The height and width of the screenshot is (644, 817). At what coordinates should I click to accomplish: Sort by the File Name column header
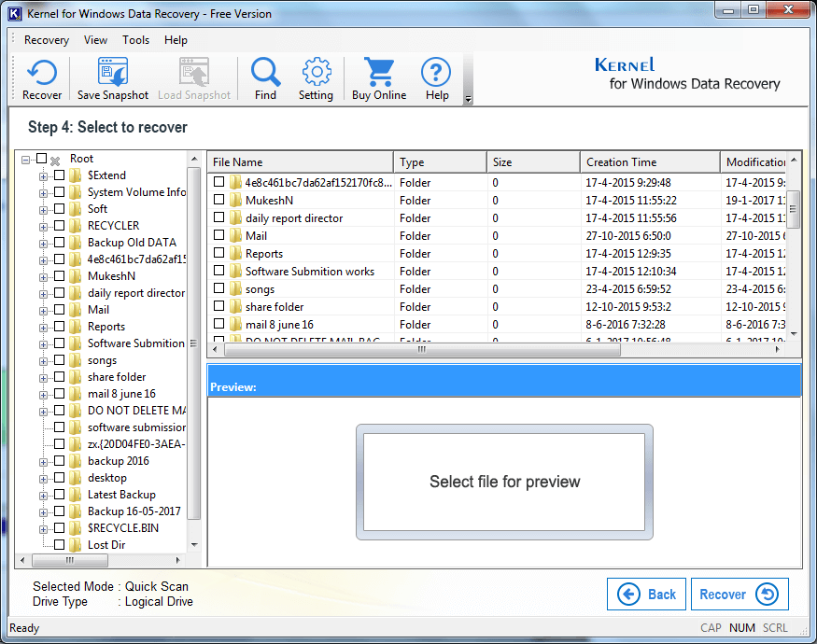tap(301, 162)
